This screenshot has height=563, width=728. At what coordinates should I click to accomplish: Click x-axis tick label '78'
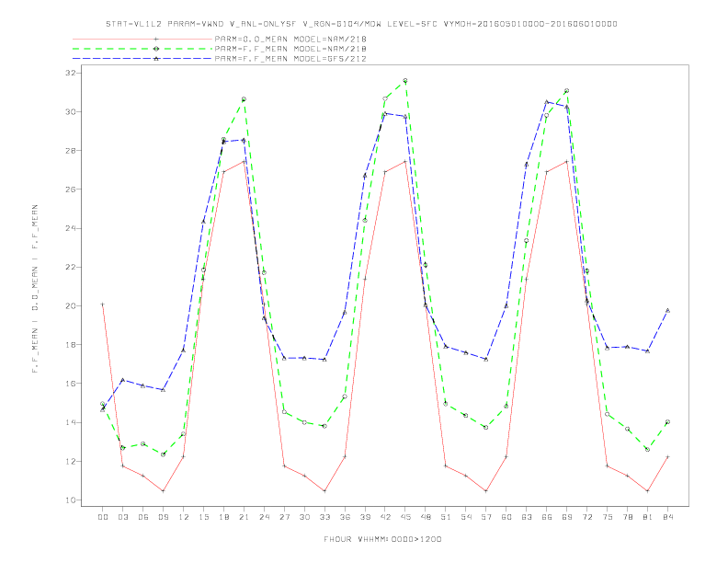627,517
